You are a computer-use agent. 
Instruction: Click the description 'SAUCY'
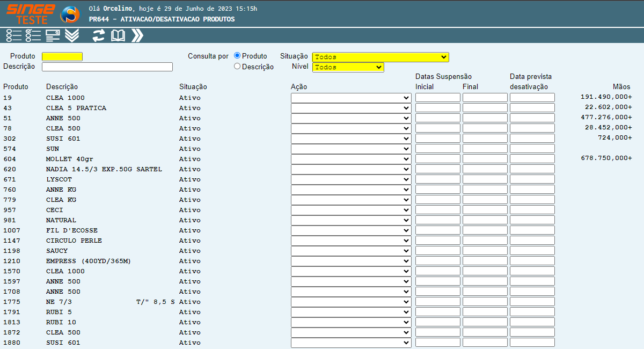57,251
